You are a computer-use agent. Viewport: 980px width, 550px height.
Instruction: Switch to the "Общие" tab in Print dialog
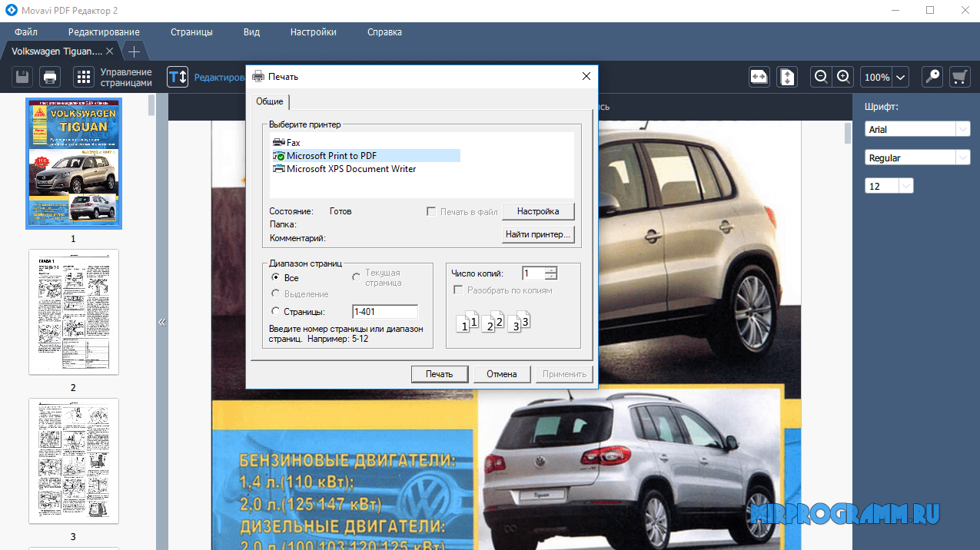tap(269, 101)
